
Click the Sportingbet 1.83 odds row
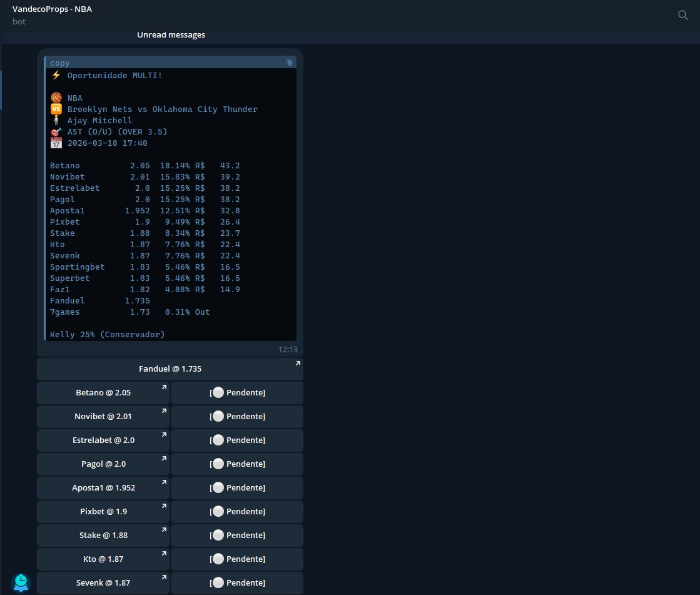145,267
